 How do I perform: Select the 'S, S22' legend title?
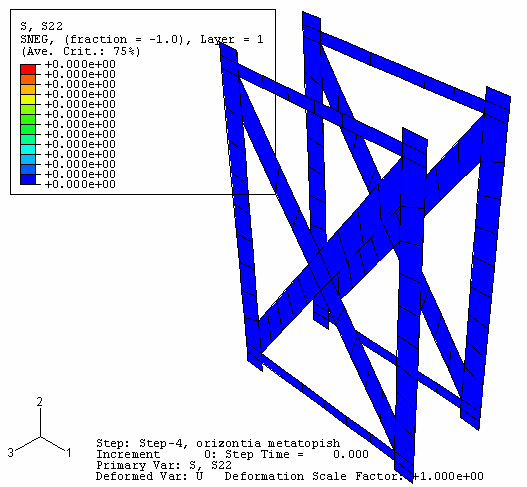(x=41, y=26)
